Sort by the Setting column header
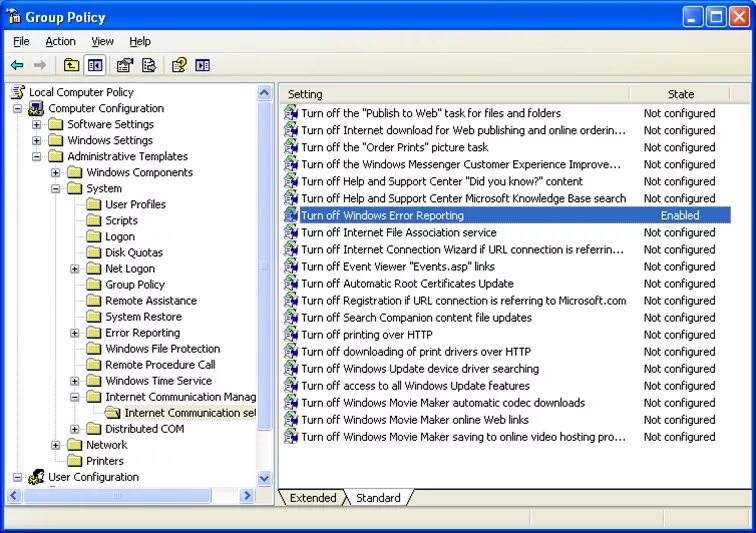 coord(454,94)
